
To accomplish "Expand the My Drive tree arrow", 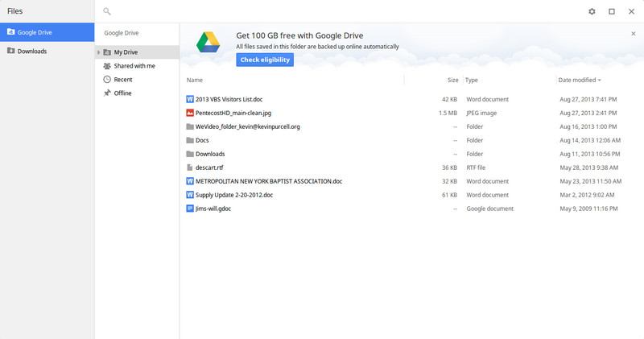I will pyautogui.click(x=98, y=52).
